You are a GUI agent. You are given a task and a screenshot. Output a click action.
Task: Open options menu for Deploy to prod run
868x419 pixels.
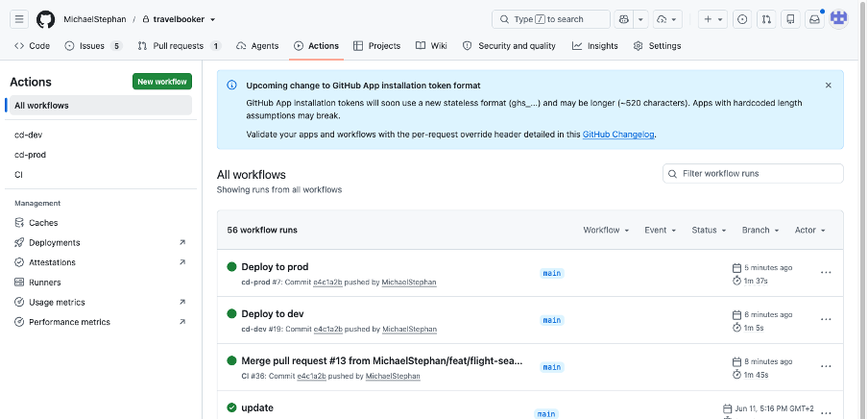point(826,273)
